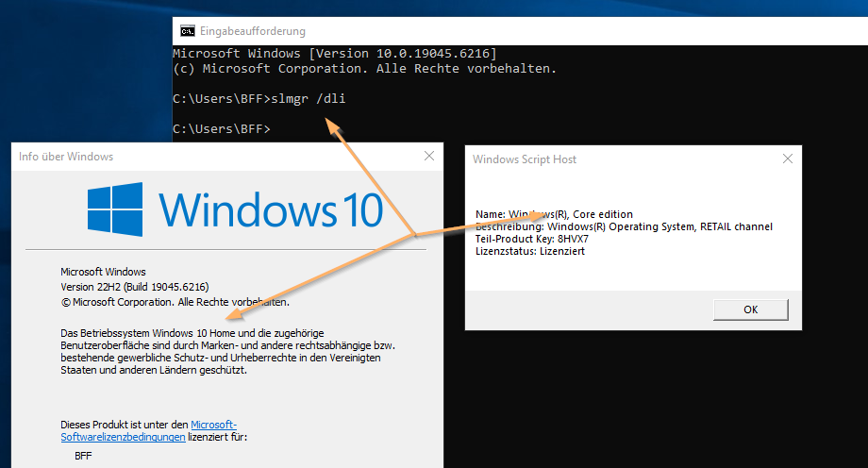This screenshot has width=868, height=468.
Task: Click 'Lizenzstatus: Lizenziert' text
Action: [530, 251]
